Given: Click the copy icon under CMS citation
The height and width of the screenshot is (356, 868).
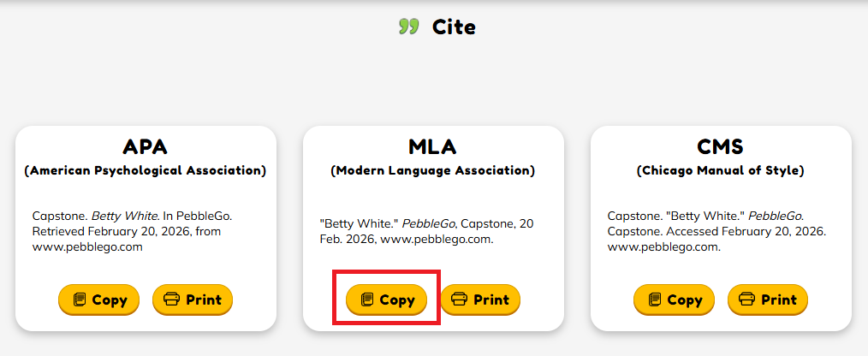Looking at the screenshot, I should pyautogui.click(x=655, y=300).
